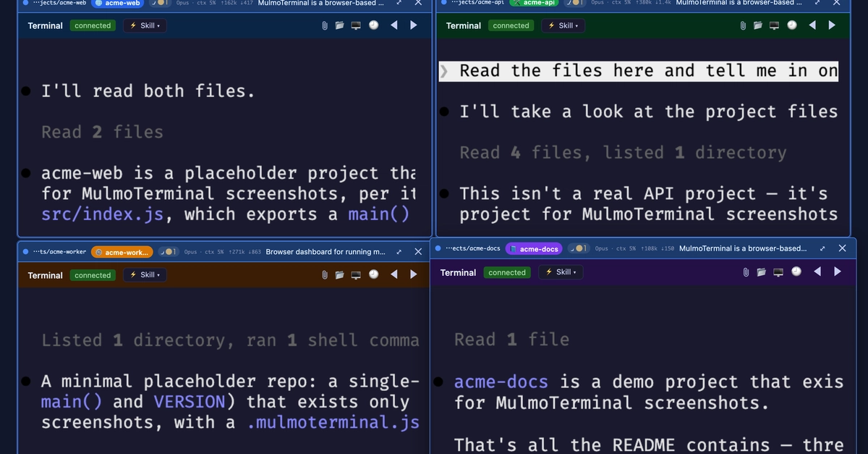Screen dimensions: 868x454
Task: Open the clock history icon in acme-api pane
Action: (792, 25)
